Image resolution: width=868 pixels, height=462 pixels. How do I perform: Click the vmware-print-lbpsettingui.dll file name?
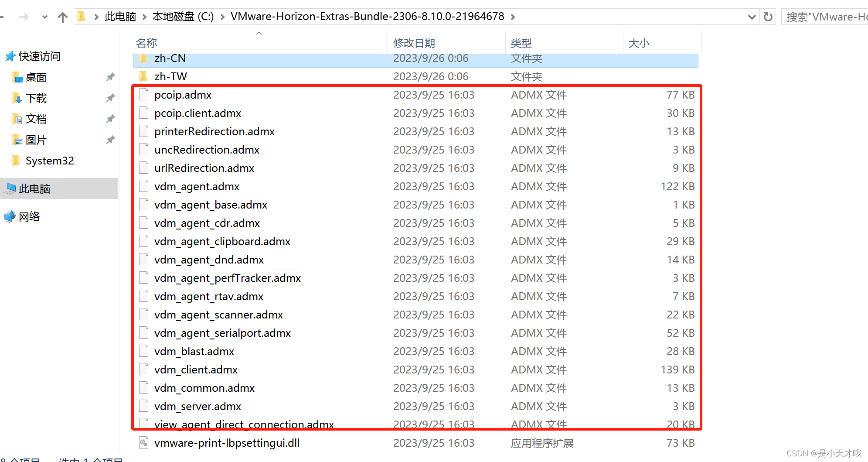(227, 443)
